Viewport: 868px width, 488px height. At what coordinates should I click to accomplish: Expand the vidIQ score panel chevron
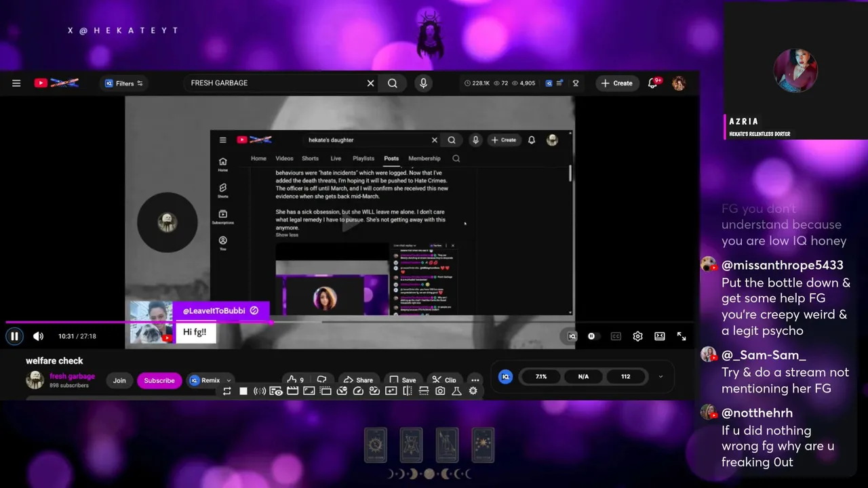(x=660, y=377)
